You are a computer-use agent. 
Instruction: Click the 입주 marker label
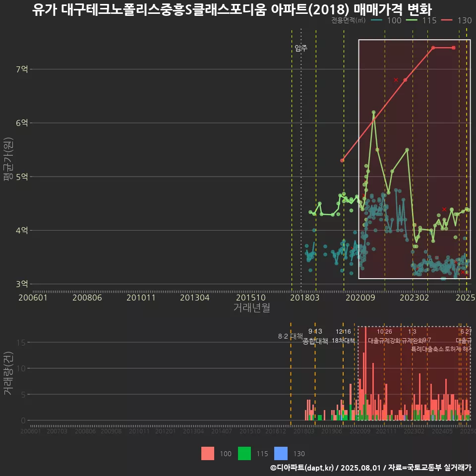[301, 48]
